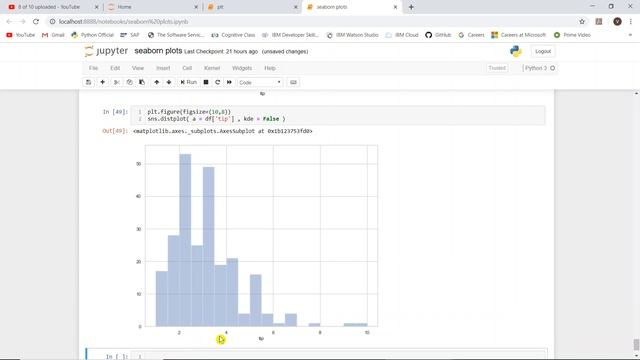Screen dimensions: 640x360
Task: Restart kernel and run all cells icon
Action: (x=229, y=82)
